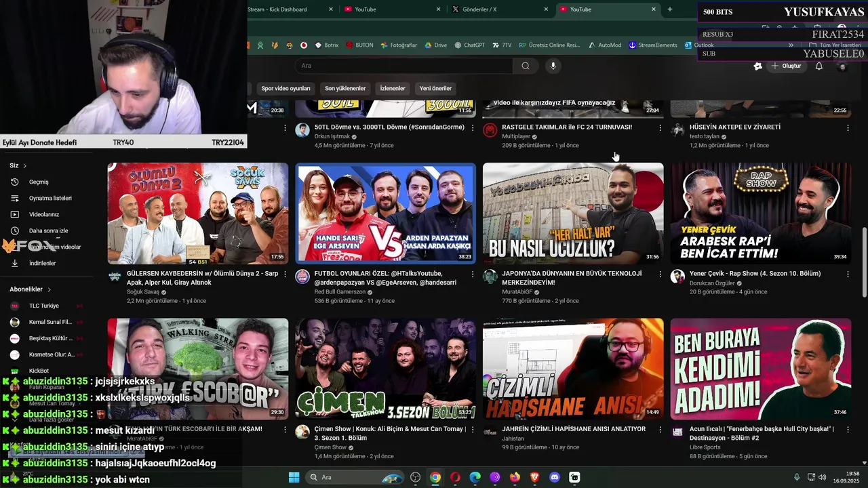Open Daha sonra izle in sidebar
Image resolution: width=868 pixels, height=488 pixels.
coord(47,230)
